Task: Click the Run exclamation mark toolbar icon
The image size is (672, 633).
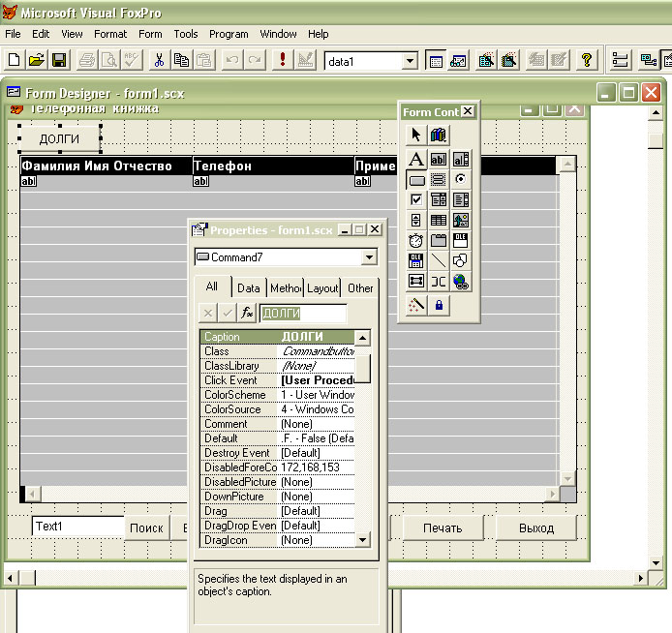Action: click(x=282, y=60)
